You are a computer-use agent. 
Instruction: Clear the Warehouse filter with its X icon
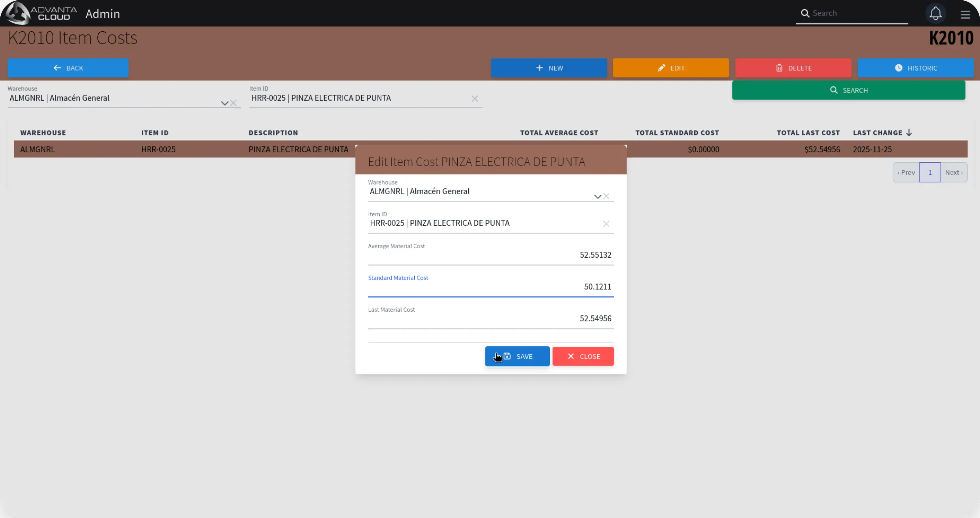tap(233, 103)
